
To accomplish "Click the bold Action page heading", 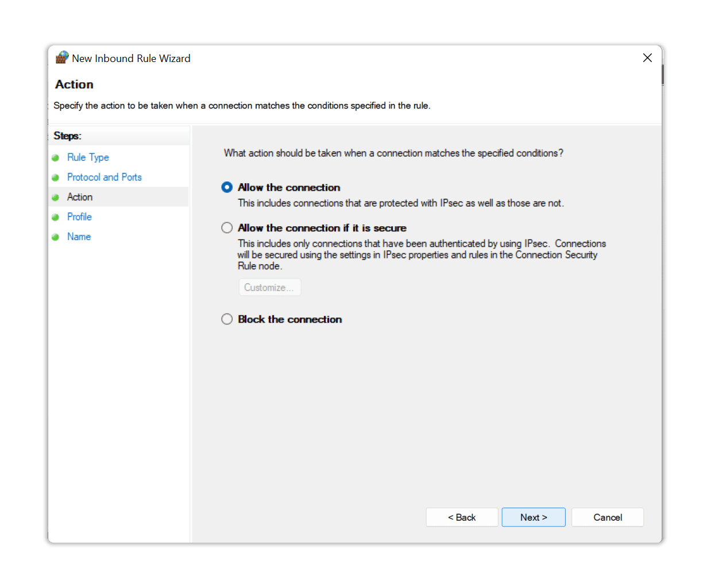I will tap(74, 84).
